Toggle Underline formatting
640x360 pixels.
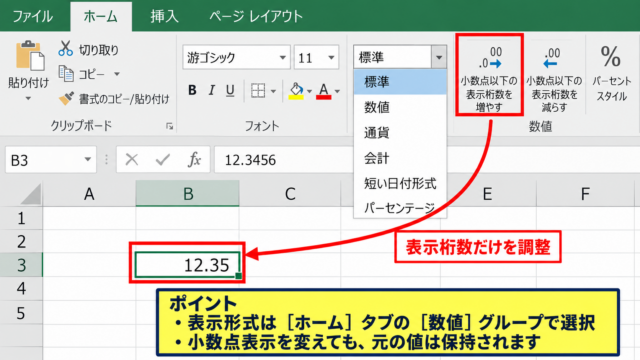click(230, 90)
